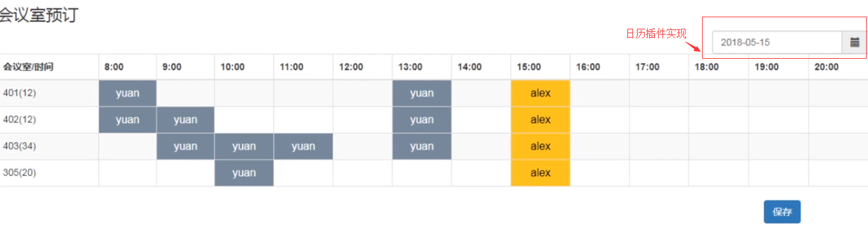Click the 15:00 time column header
The image size is (868, 251).
tap(528, 67)
